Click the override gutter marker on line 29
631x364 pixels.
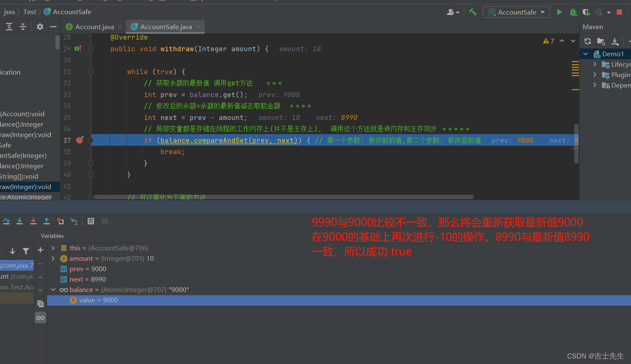(x=78, y=49)
